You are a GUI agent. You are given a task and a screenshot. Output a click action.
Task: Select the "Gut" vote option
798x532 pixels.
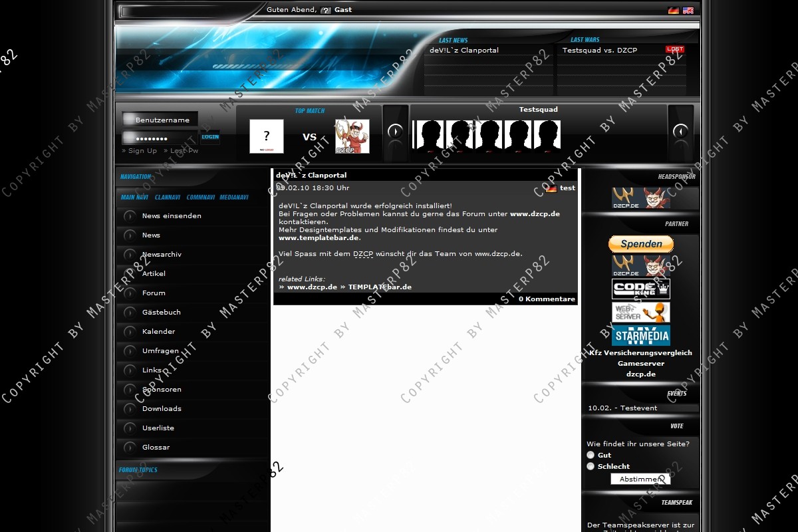[591, 455]
